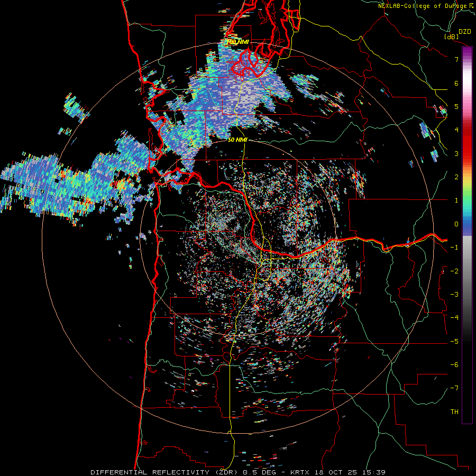Click the -3 value on the scale
This screenshot has height=476, width=476.
click(454, 295)
